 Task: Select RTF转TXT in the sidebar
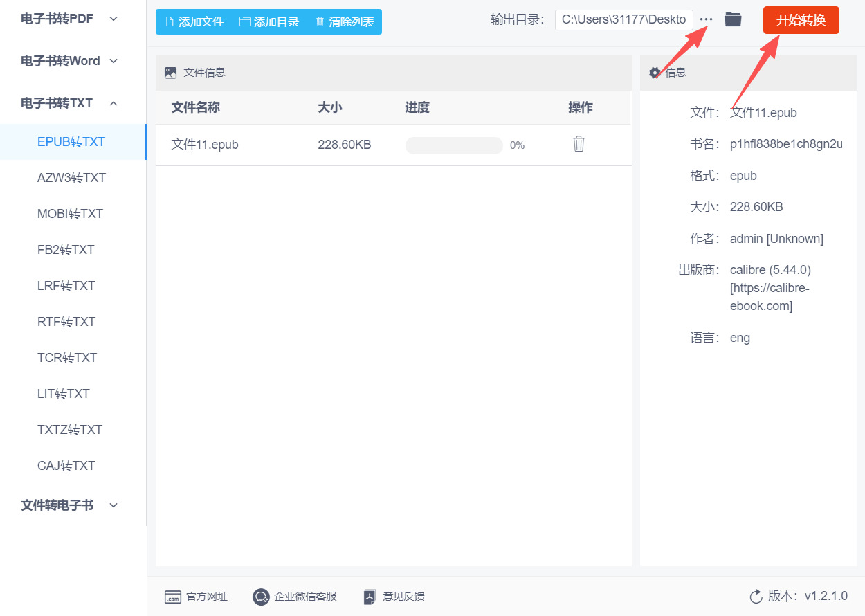pyautogui.click(x=73, y=322)
